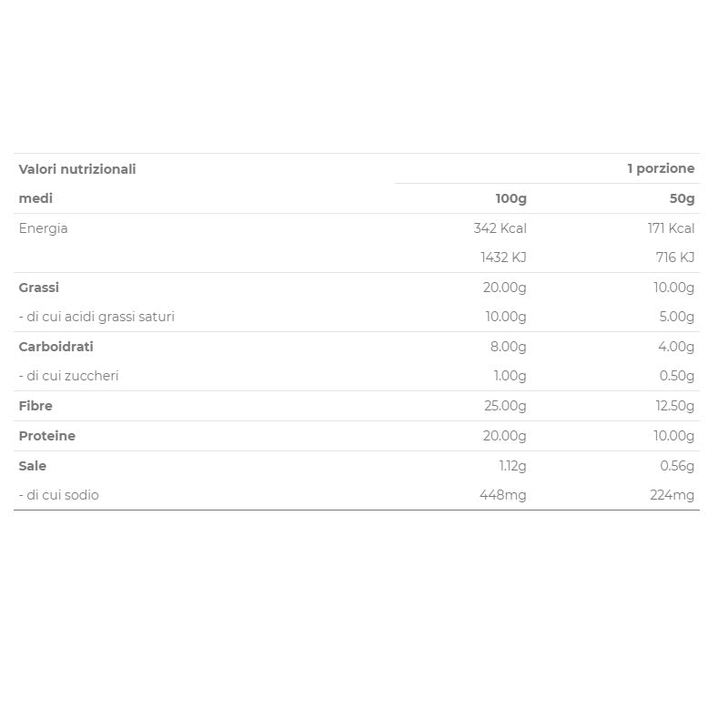
Task: Select the 'di cui sodio' row label
Action: pyautogui.click(x=59, y=495)
